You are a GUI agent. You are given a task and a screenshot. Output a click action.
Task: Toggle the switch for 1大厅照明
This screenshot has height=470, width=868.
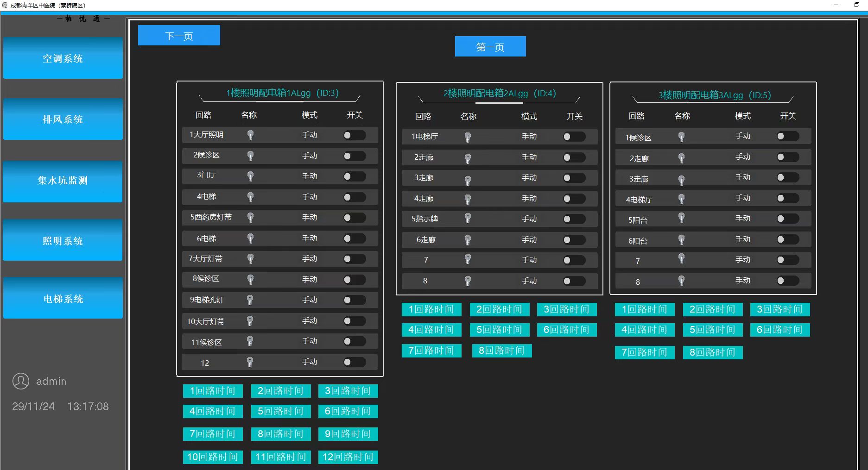pyautogui.click(x=355, y=135)
